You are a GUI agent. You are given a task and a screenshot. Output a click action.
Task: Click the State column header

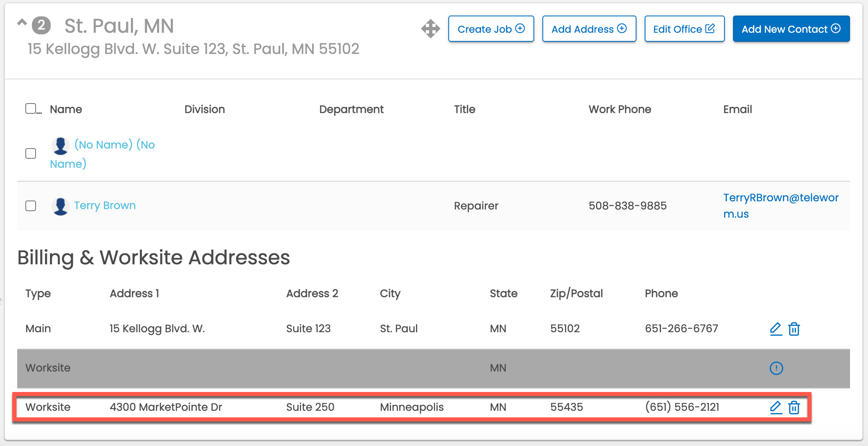[504, 293]
